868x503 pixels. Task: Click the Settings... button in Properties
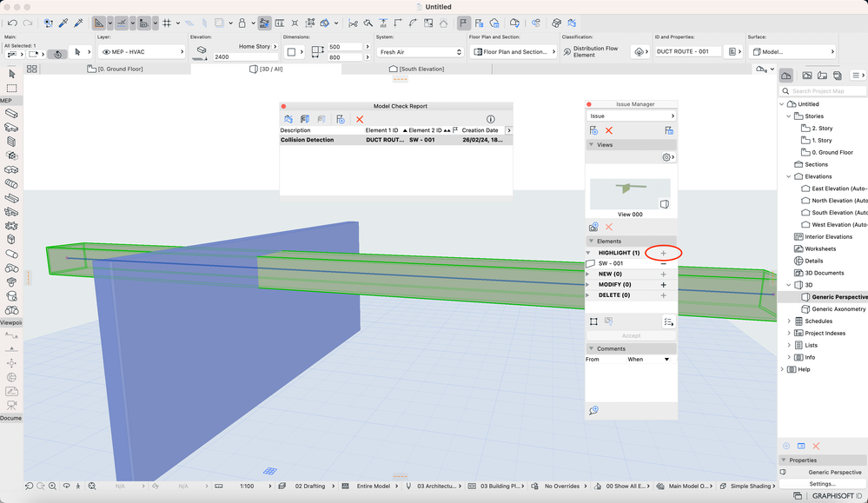tap(822, 484)
